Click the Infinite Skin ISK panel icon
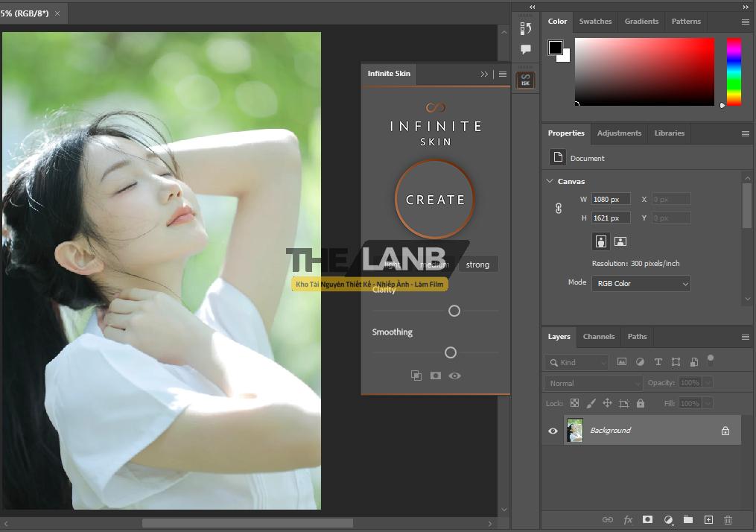756x532 pixels. [x=525, y=80]
